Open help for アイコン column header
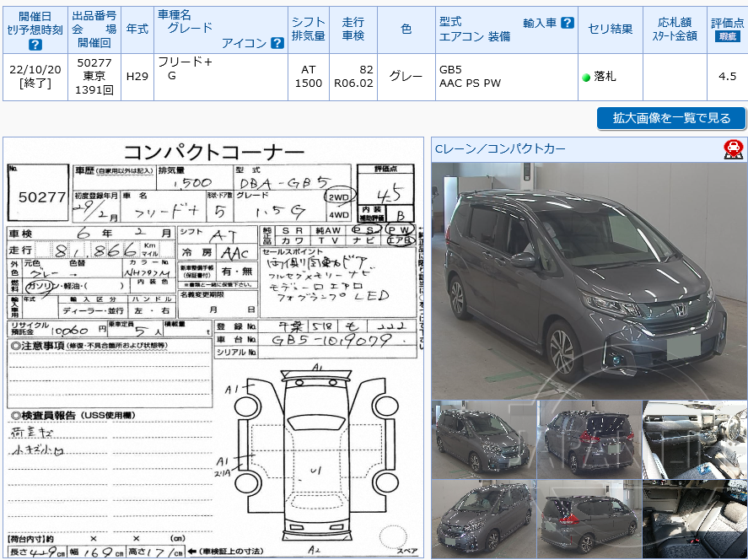Screen dimensions: 748x560 277,42
